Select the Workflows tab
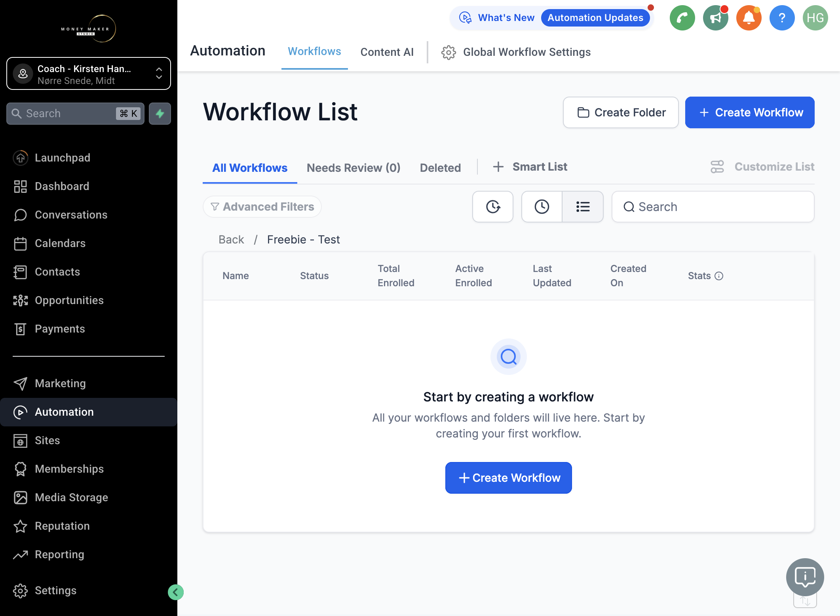 point(314,51)
